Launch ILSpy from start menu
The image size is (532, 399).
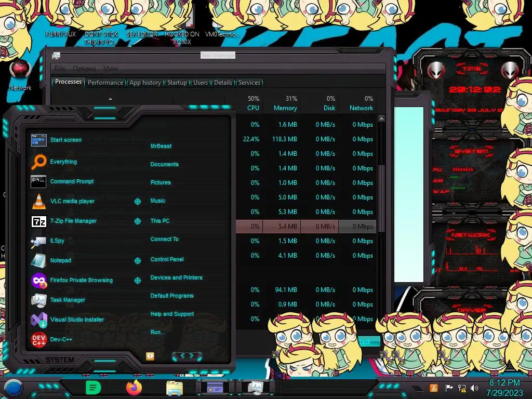[x=38, y=241]
